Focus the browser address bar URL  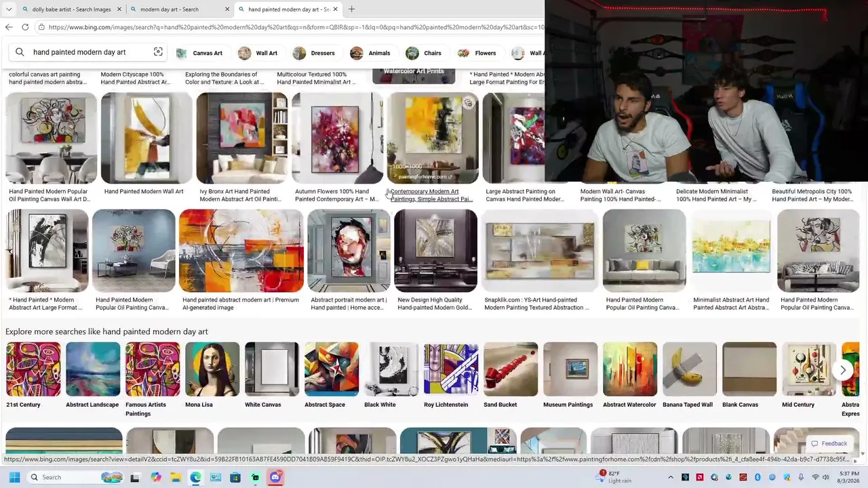[x=296, y=27]
